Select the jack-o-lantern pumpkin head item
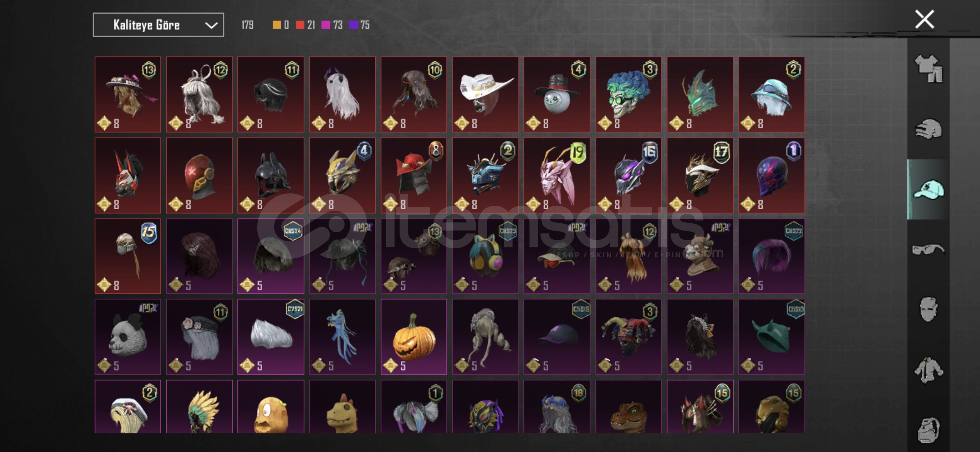Screen dimensions: 980x452 414,336
